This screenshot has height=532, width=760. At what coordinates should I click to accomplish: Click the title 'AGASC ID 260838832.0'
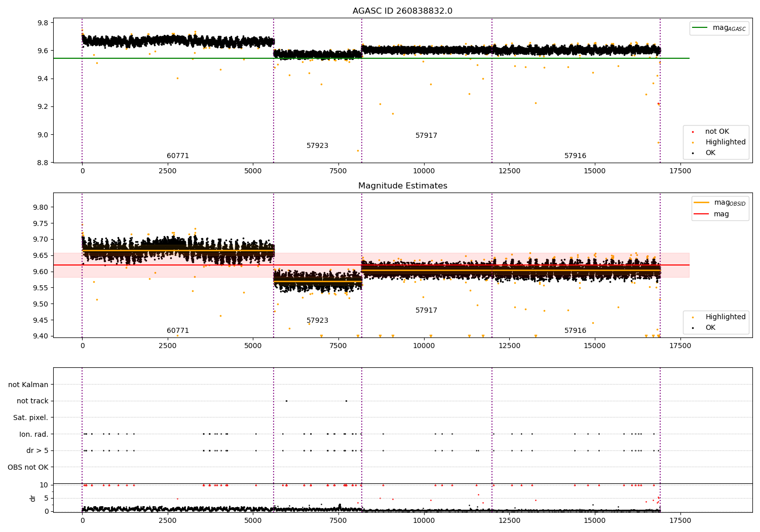click(x=402, y=11)
